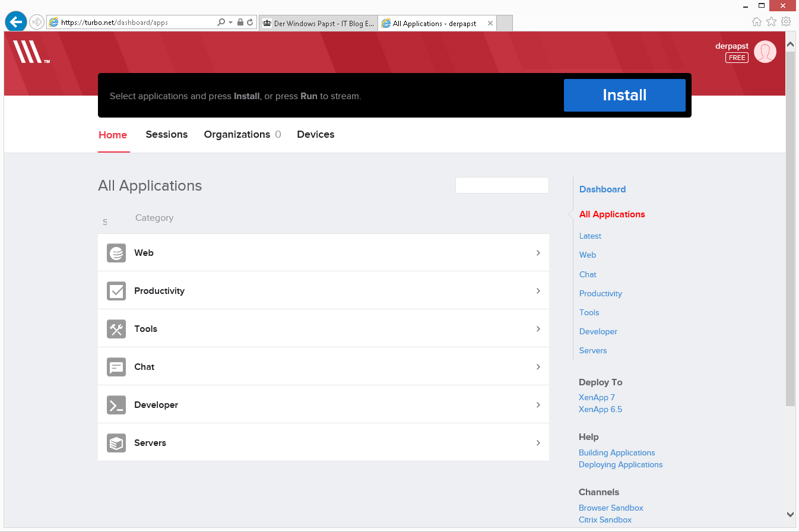Viewport: 799px width, 532px height.
Task: Switch to Der Windows Papst browser tab
Action: click(318, 23)
